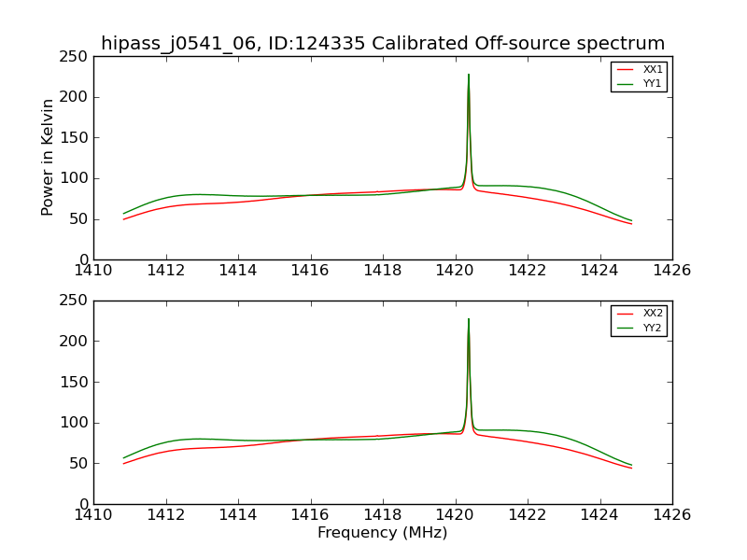This screenshot has height=560, width=747.
Task: Select the XX1 legend entry
Action: coord(640,69)
